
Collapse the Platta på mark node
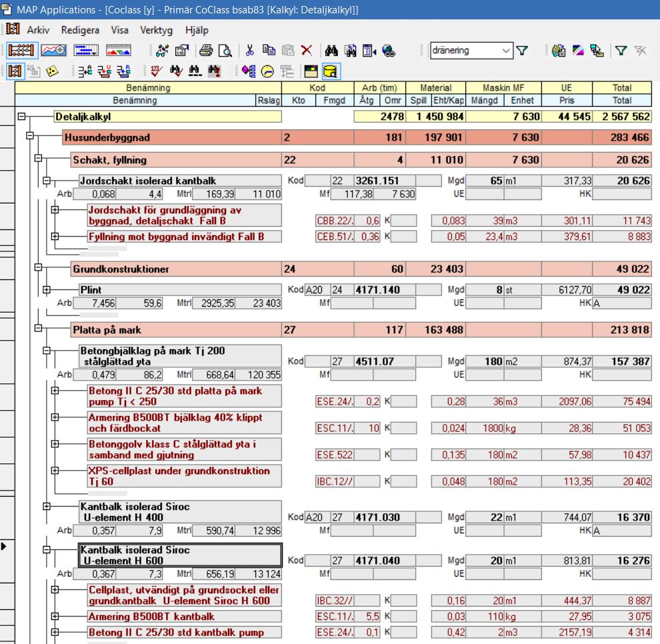point(38,328)
